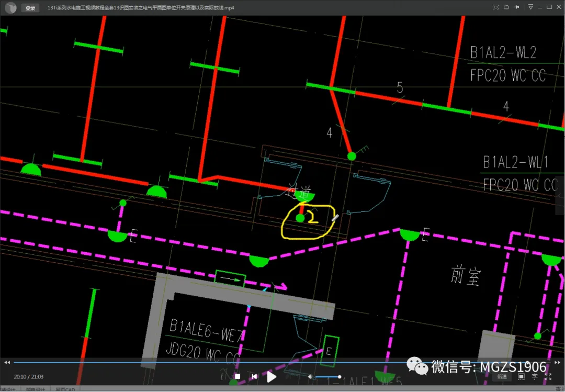The height and width of the screenshot is (392, 565).
Task: Click the fast-forward double-arrow icon at progress bar end
Action: pos(558,362)
